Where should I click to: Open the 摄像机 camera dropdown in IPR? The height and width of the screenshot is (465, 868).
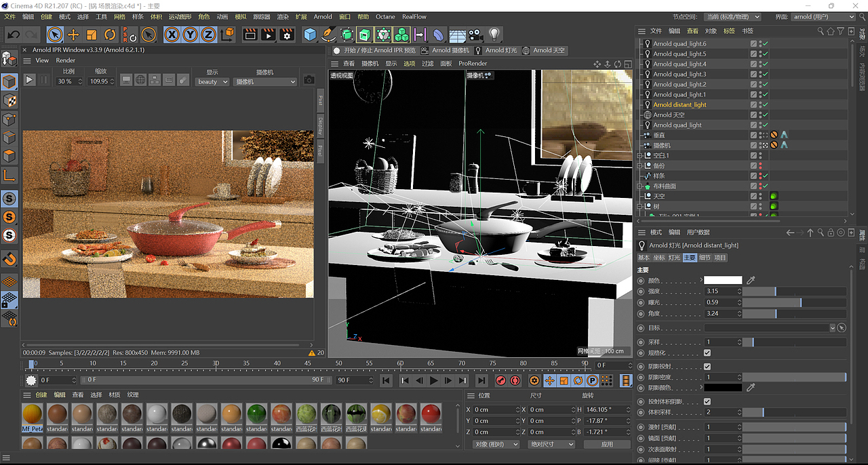pyautogui.click(x=265, y=81)
